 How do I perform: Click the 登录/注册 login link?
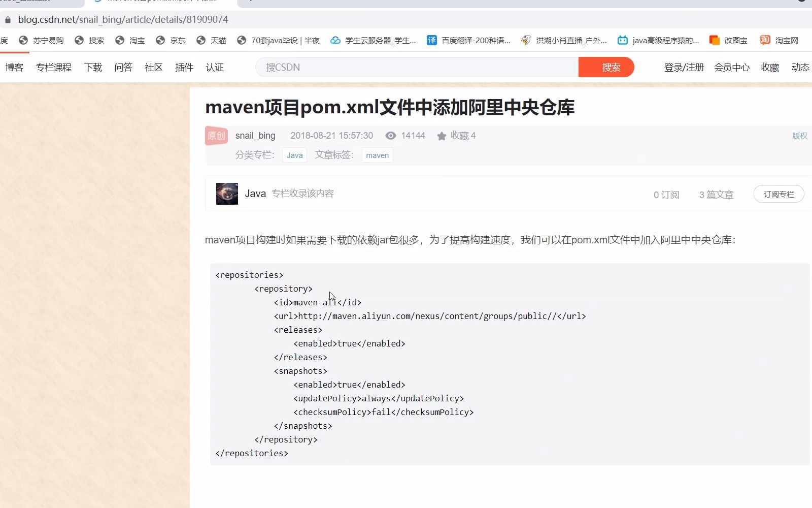click(684, 67)
